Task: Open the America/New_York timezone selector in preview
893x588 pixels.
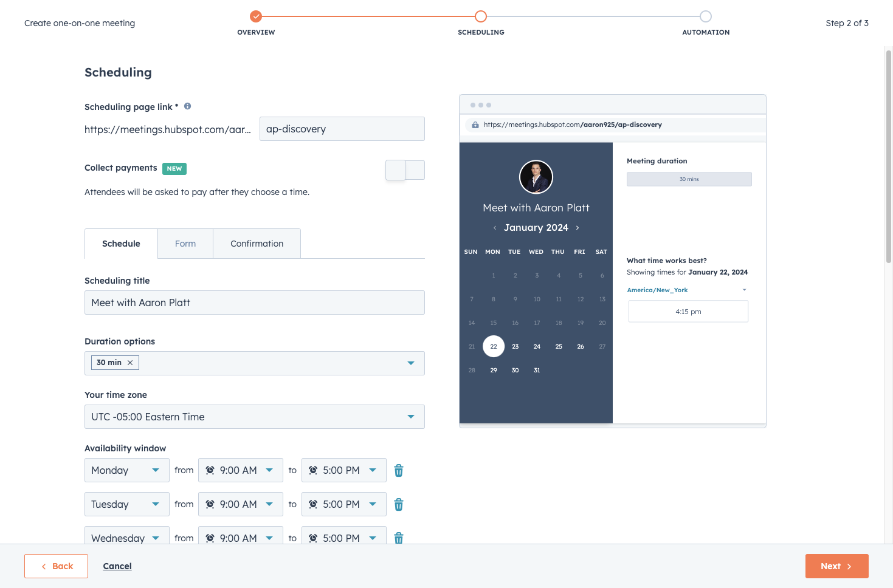Action: click(x=687, y=290)
